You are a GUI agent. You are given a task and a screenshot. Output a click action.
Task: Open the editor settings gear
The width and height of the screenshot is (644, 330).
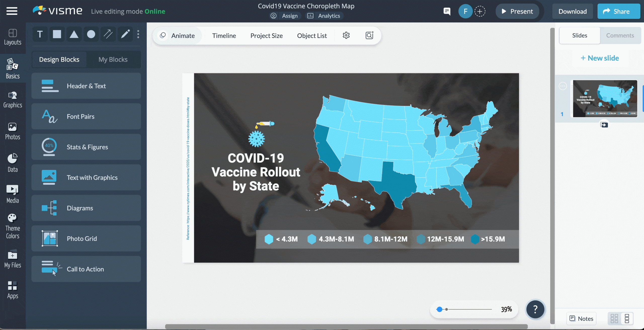point(346,35)
